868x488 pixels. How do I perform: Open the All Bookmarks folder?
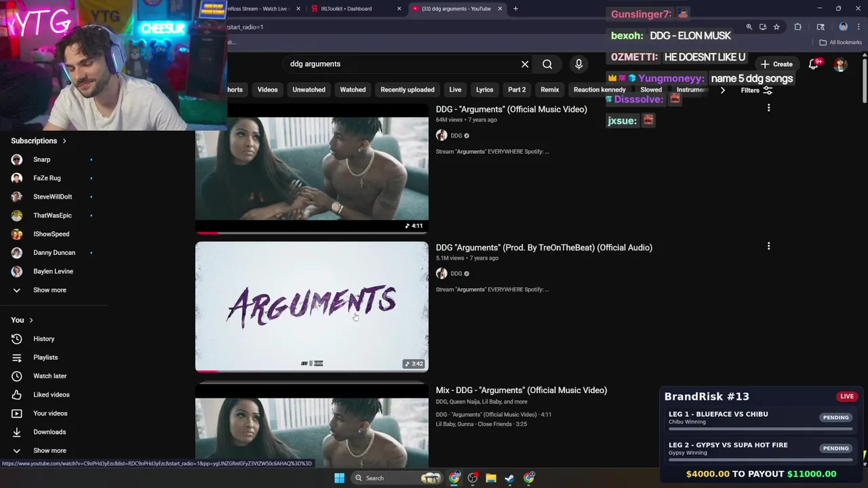(841, 42)
